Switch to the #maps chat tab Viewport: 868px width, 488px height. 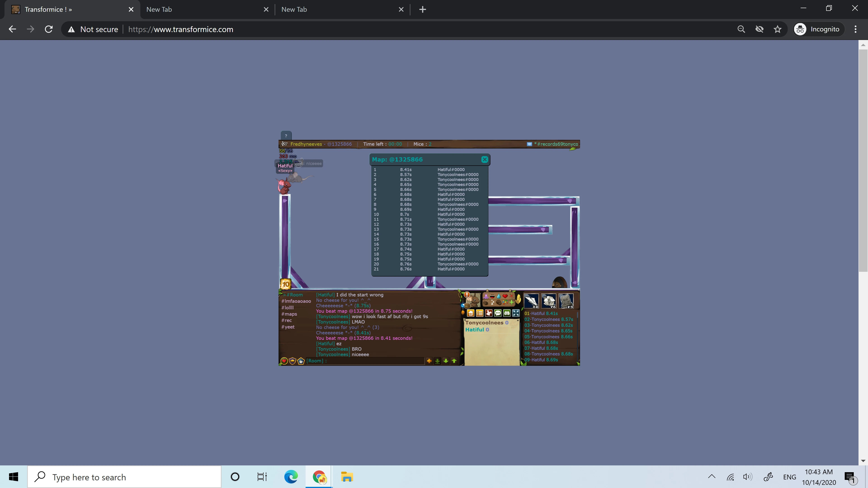(x=289, y=314)
